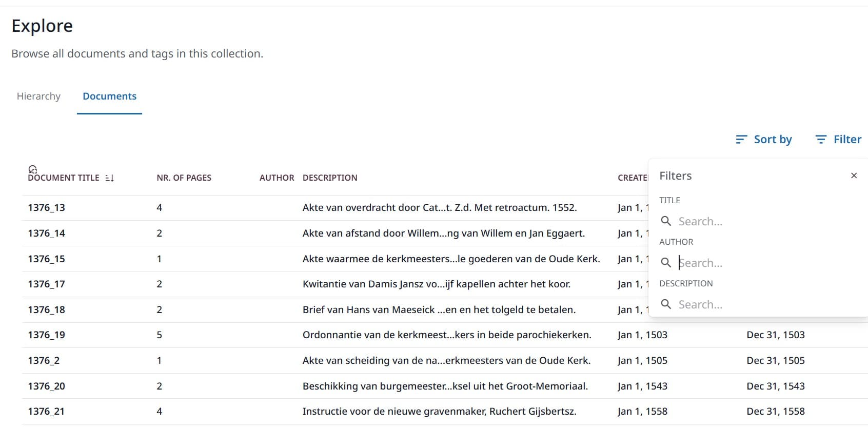Click the Sort by icon
Viewport: 868px width, 427px height.
click(741, 140)
